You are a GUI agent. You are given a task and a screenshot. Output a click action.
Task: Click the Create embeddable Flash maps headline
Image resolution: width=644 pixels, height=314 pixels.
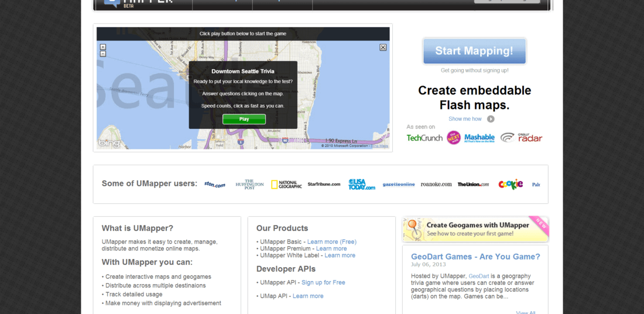click(474, 98)
